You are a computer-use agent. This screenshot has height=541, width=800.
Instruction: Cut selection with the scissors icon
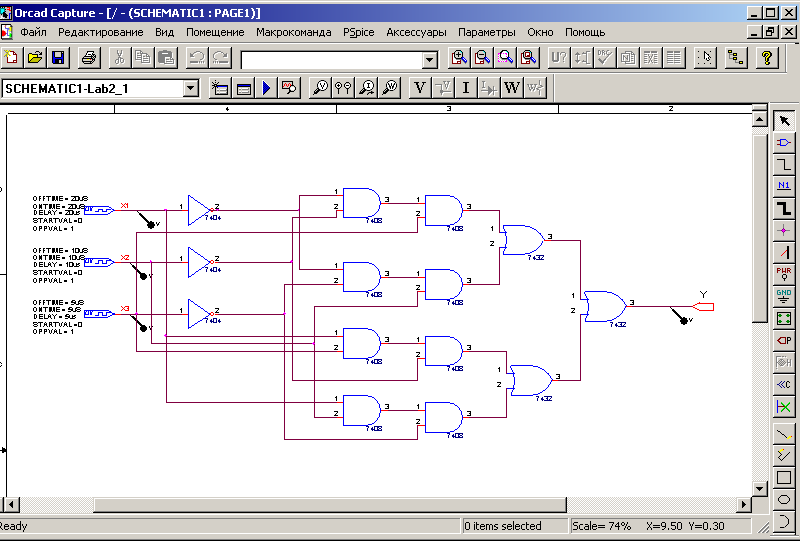tap(120, 58)
